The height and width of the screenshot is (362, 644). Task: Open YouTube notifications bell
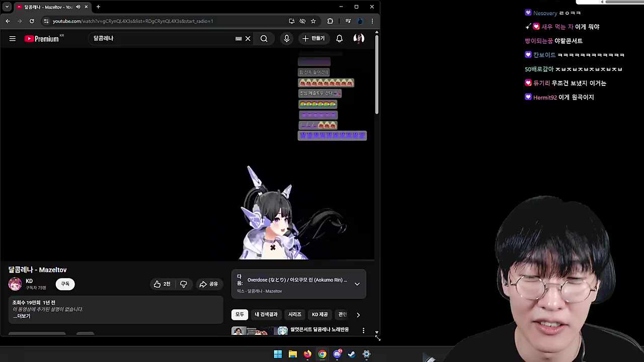coord(340,39)
